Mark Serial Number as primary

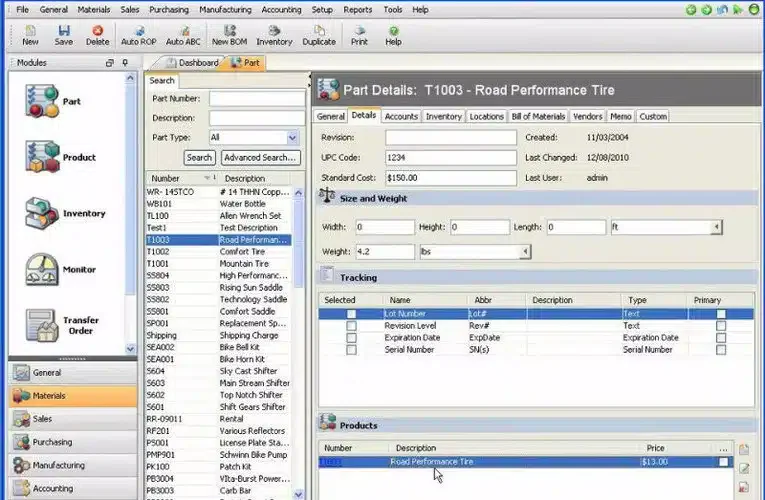pos(721,350)
